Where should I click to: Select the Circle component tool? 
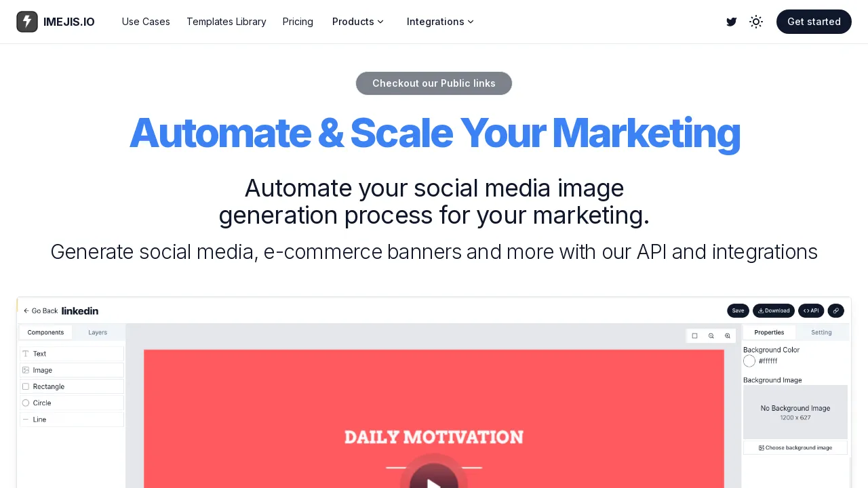[x=71, y=402]
